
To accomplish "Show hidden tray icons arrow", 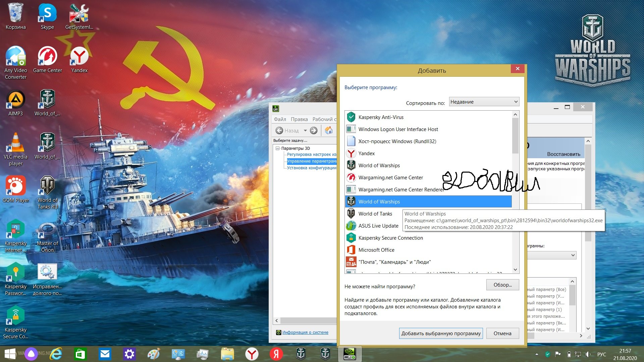I will coord(537,354).
